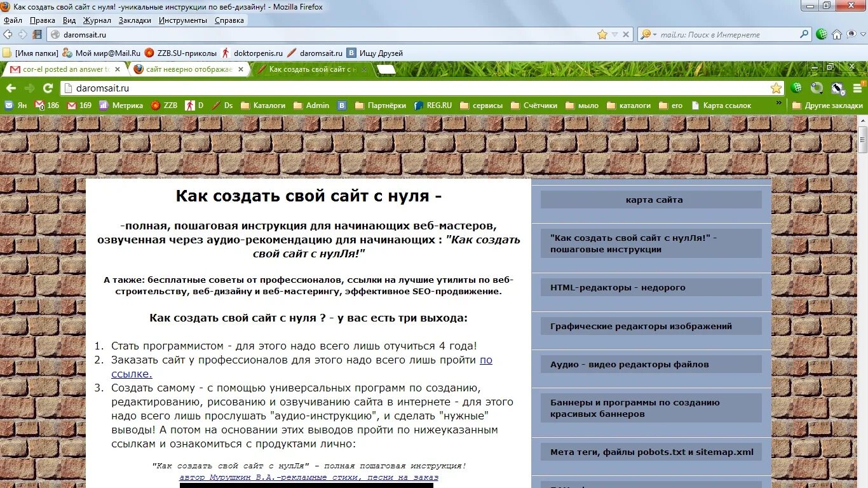Viewport: 868px width, 488px height.
Task: Open Справка menu in Firefox
Action: 229,20
